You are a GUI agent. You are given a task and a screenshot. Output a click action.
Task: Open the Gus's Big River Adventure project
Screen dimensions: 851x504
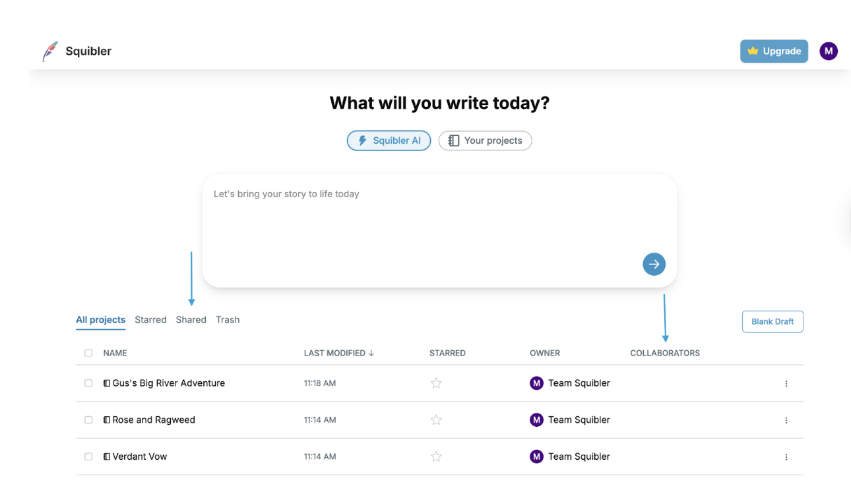tap(169, 383)
